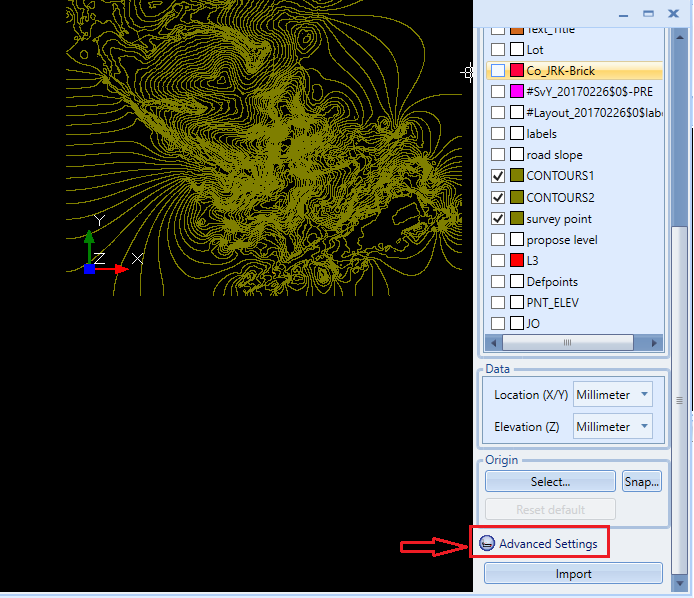
Task: Click the panel vertical scrollbar up arrow
Action: 680,38
